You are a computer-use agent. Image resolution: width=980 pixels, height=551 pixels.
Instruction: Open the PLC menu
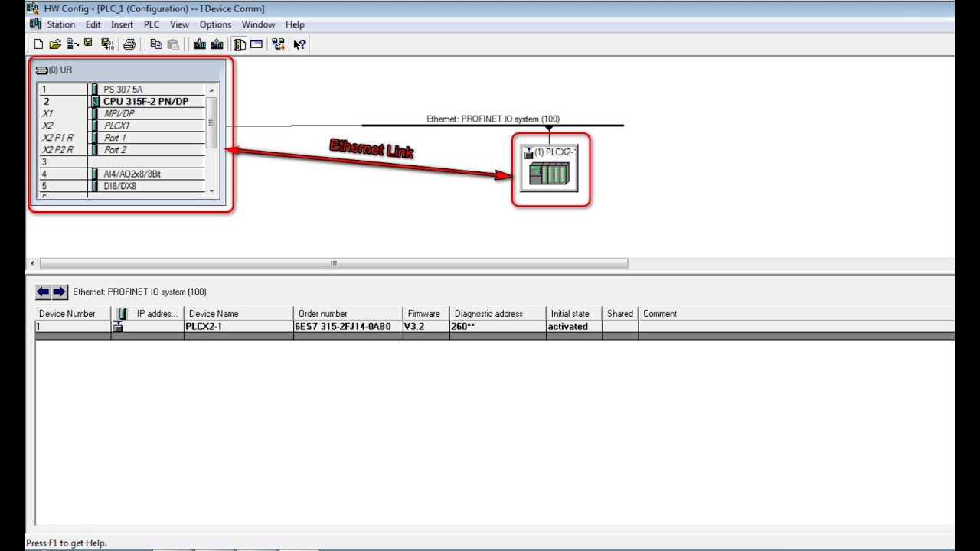152,24
